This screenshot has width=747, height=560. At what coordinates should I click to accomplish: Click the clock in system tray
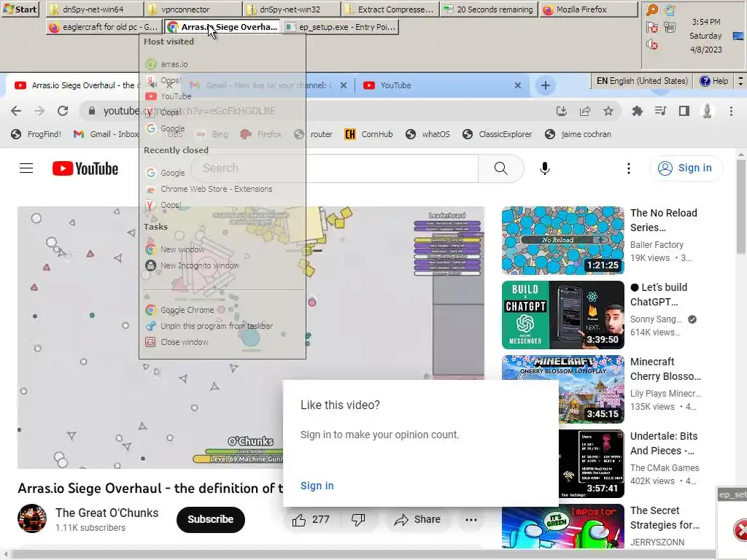coord(705,36)
